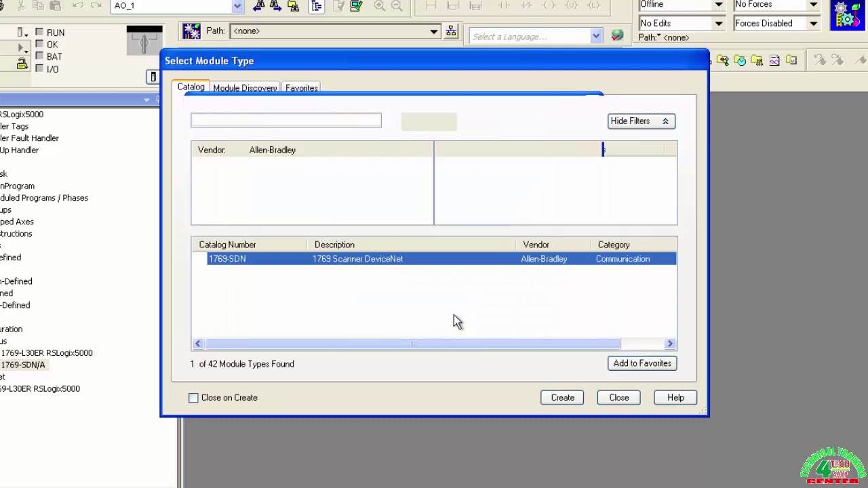This screenshot has width=868, height=488.
Task: Click the Find Next binoculars icon
Action: click(276, 6)
